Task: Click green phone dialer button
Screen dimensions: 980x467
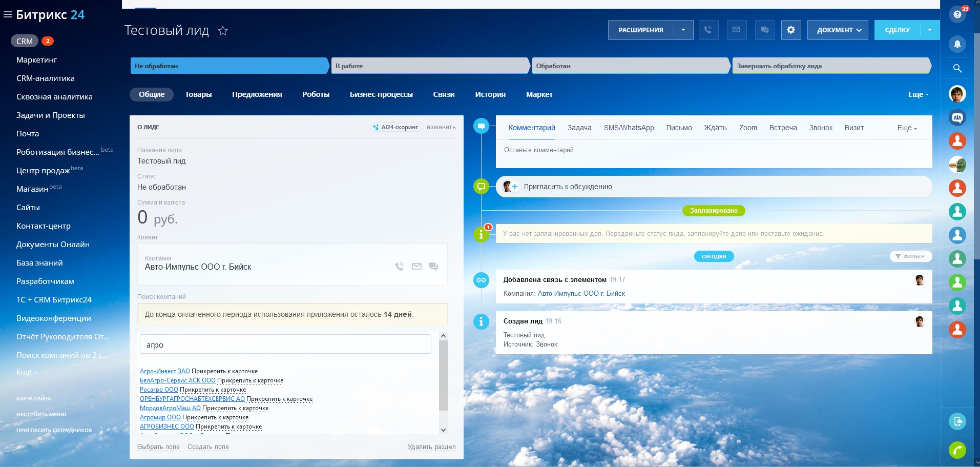Action: point(957,450)
